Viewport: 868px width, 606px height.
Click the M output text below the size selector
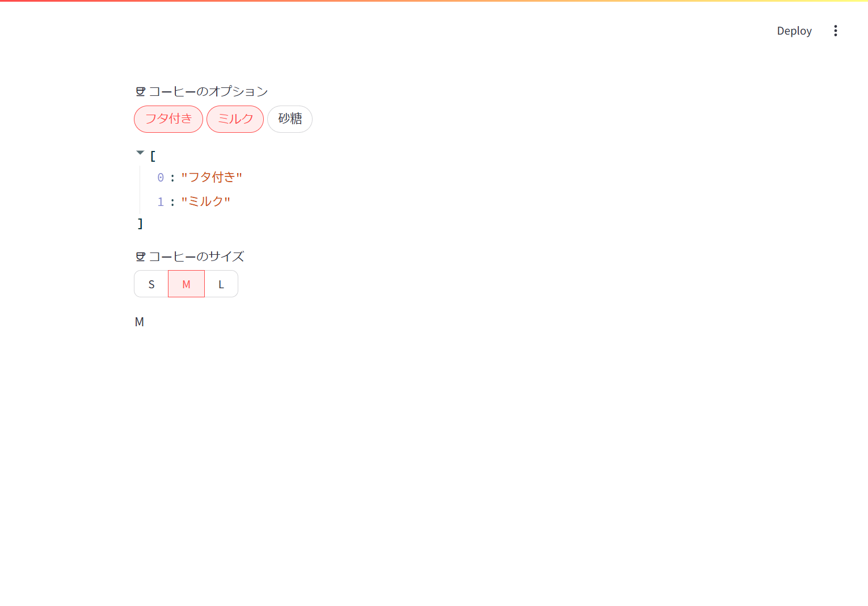pyautogui.click(x=140, y=321)
